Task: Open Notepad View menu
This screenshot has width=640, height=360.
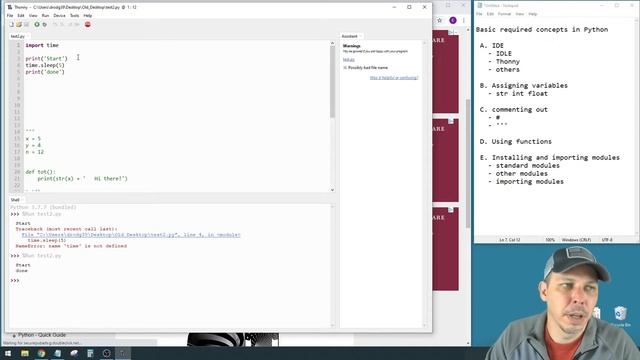Action: [x=520, y=14]
